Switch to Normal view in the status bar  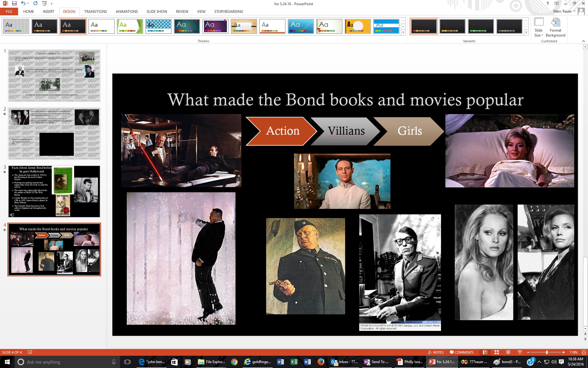(485, 352)
